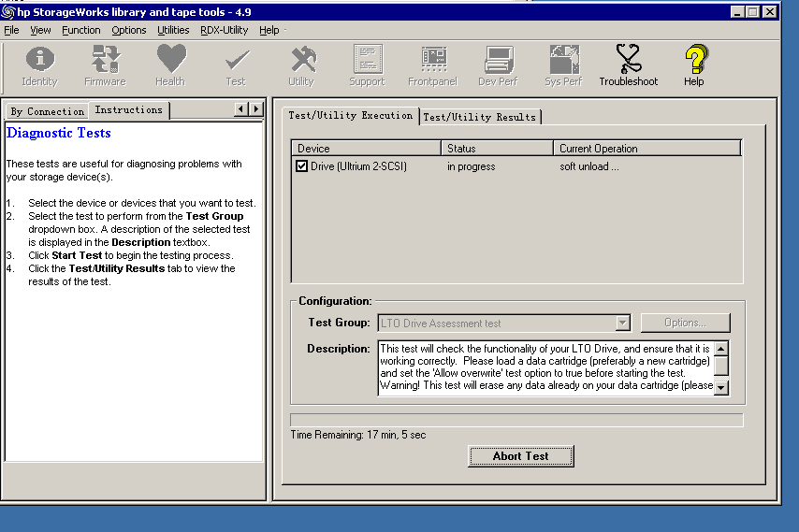The width and height of the screenshot is (799, 532).
Task: Uncheck the Drive (Ultrium 2-SCSI) checkbox
Action: pyautogui.click(x=301, y=166)
